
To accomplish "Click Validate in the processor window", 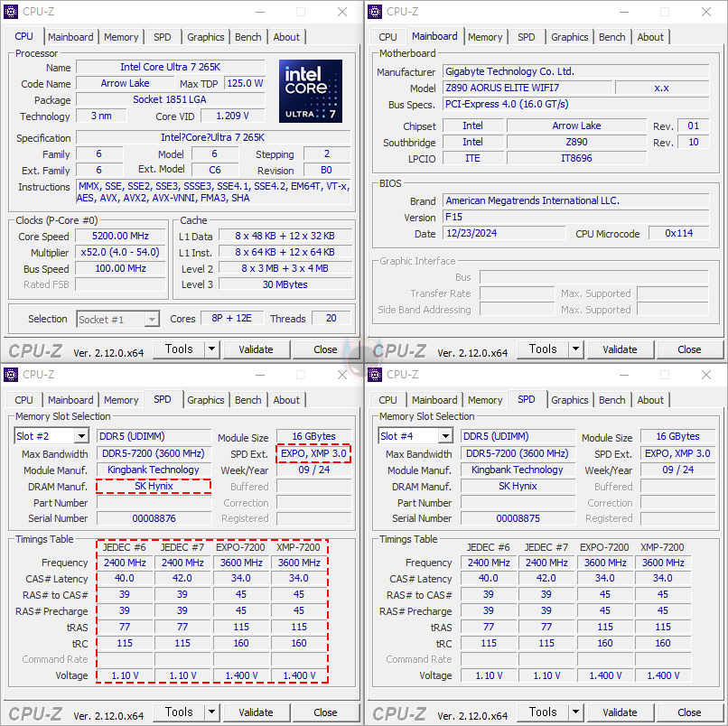I will pyautogui.click(x=256, y=349).
